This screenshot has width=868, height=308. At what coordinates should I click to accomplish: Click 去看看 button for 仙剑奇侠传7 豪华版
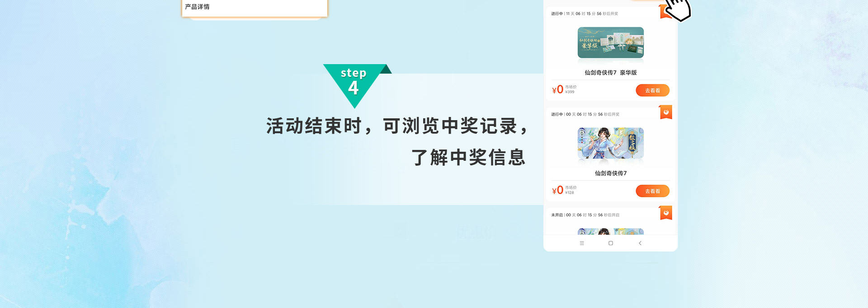[x=652, y=90]
